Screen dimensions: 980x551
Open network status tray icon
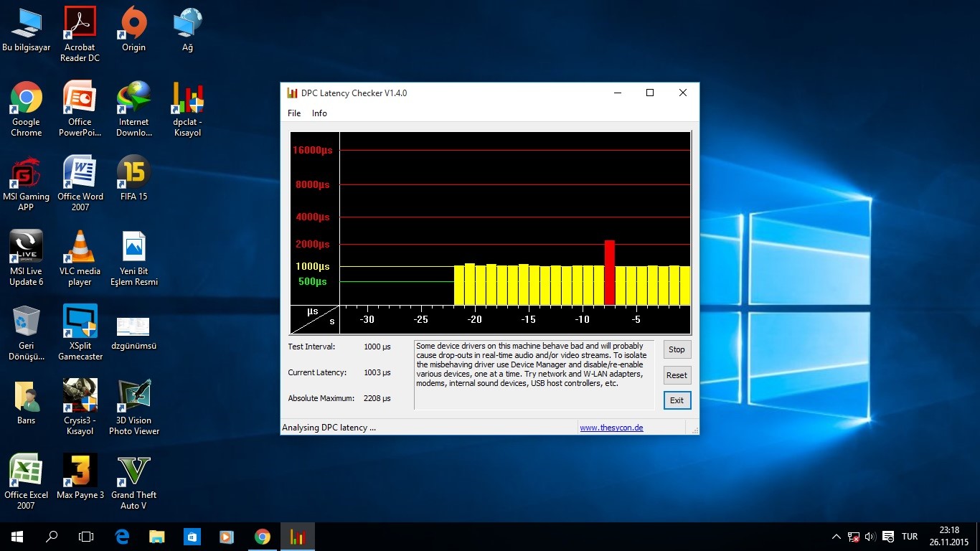coord(854,537)
